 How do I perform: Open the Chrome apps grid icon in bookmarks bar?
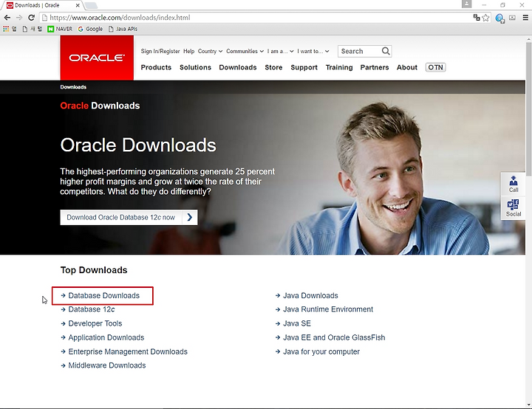(x=6, y=30)
